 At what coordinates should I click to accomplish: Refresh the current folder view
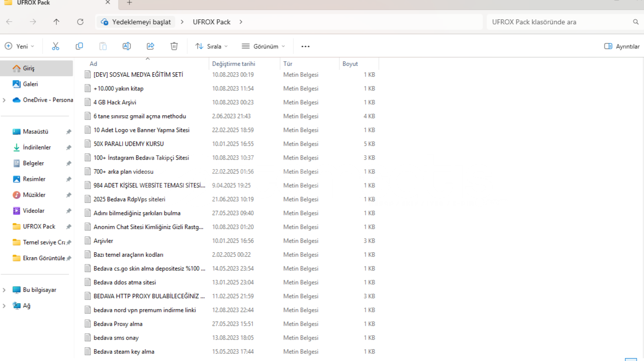point(80,22)
